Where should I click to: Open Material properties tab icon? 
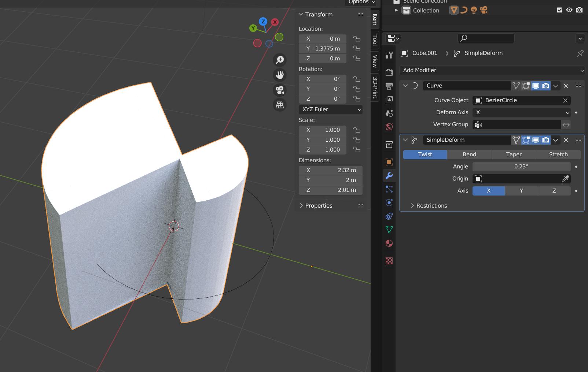[x=389, y=243]
